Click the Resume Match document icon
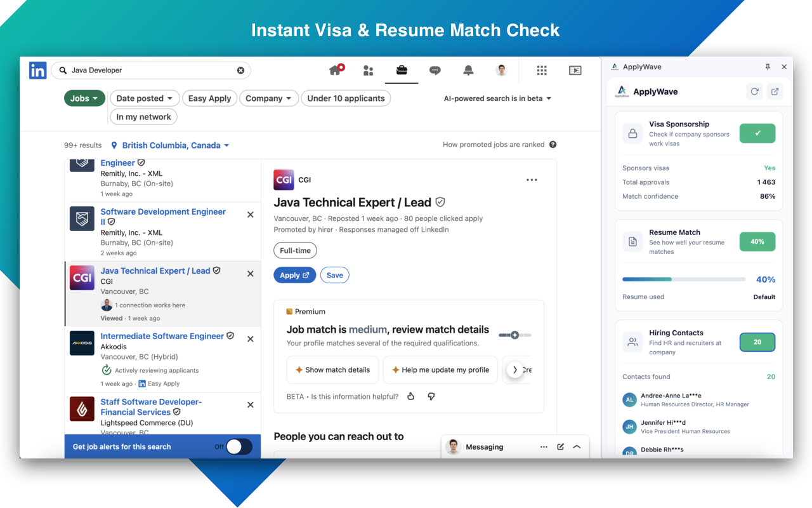Viewport: 812px width, 508px height. click(x=632, y=241)
